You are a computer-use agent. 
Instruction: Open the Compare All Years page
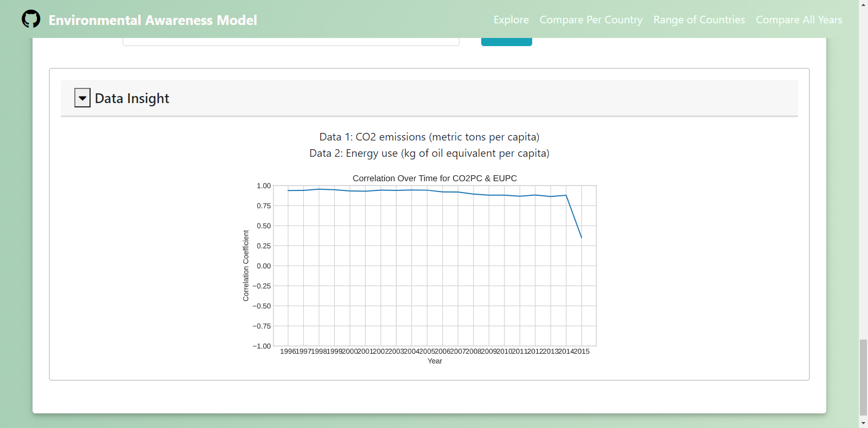tap(799, 20)
